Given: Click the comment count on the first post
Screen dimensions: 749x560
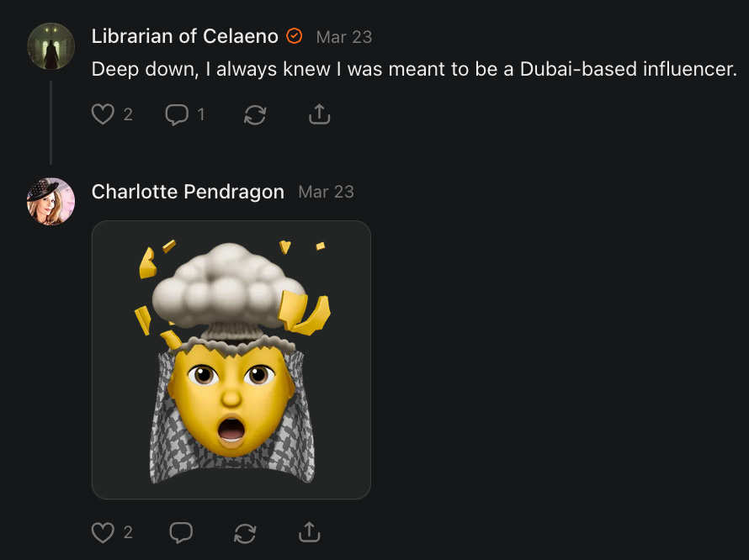Looking at the screenshot, I should pos(201,114).
